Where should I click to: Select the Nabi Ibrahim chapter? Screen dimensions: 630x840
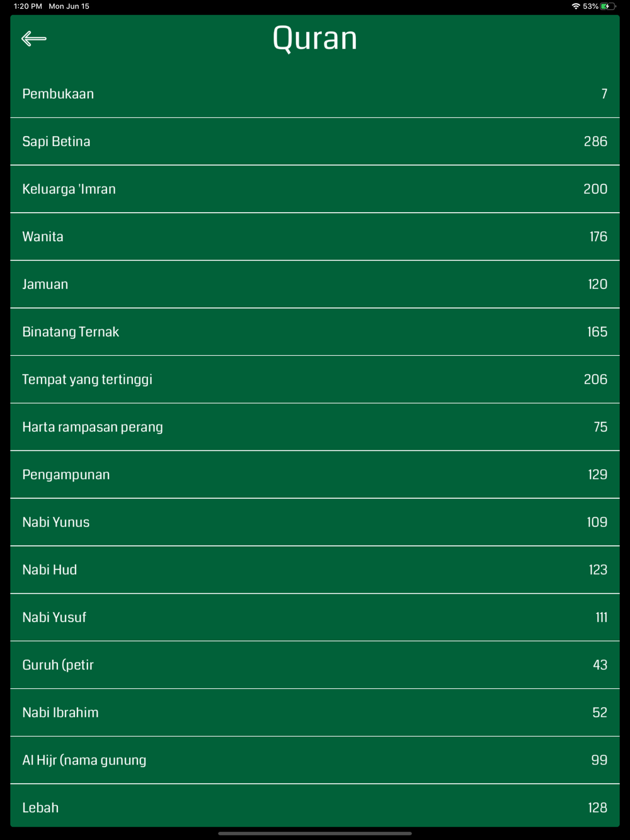coord(315,713)
